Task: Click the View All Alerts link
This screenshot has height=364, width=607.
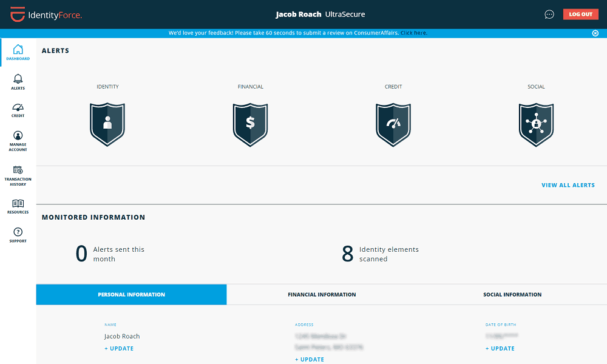Action: [568, 185]
